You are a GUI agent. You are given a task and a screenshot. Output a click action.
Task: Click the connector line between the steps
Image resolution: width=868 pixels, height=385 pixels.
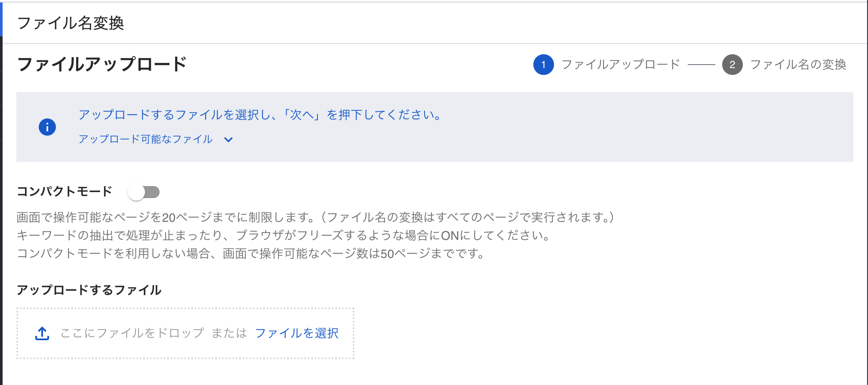[701, 65]
